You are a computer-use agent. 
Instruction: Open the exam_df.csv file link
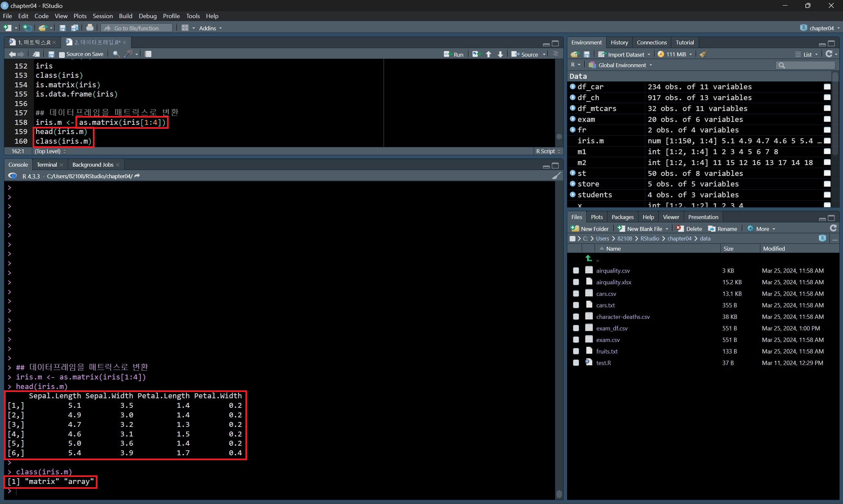coord(612,328)
